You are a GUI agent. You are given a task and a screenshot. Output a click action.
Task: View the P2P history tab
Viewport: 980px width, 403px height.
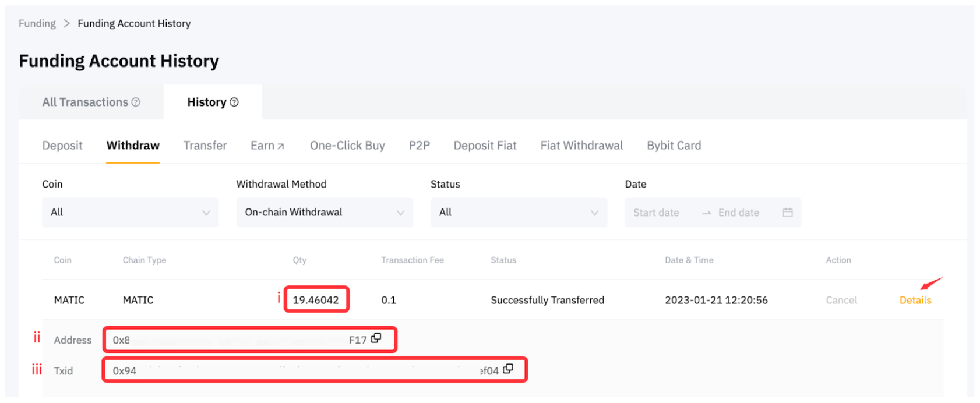click(x=419, y=146)
